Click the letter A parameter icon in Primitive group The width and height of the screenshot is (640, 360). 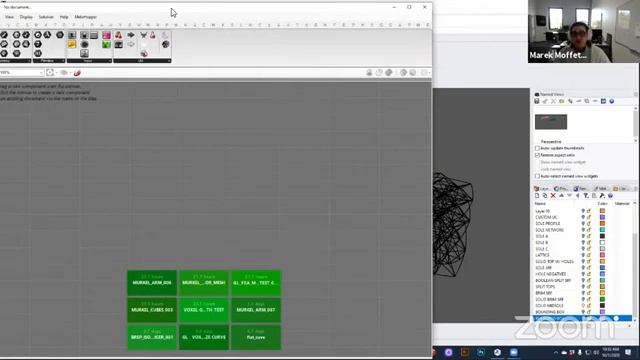pyautogui.click(x=47, y=35)
